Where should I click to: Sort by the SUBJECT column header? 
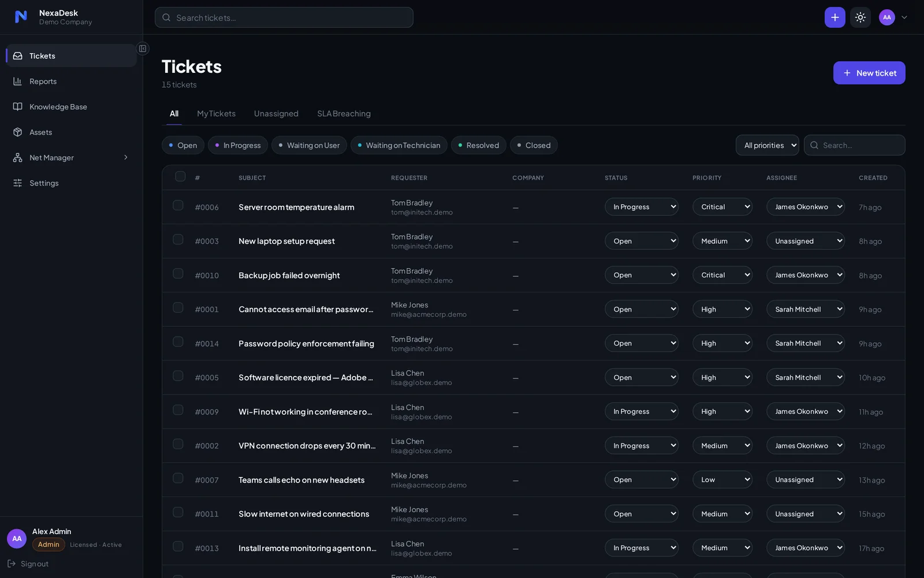tap(252, 178)
